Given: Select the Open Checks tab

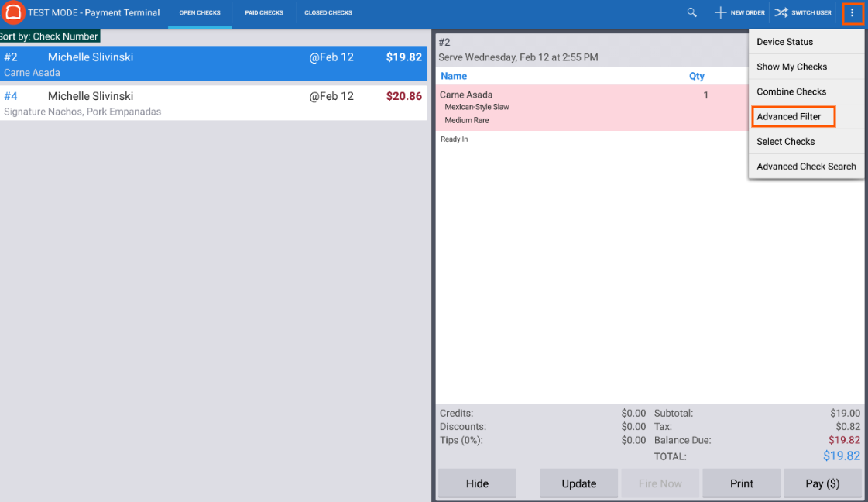Looking at the screenshot, I should pyautogui.click(x=199, y=12).
